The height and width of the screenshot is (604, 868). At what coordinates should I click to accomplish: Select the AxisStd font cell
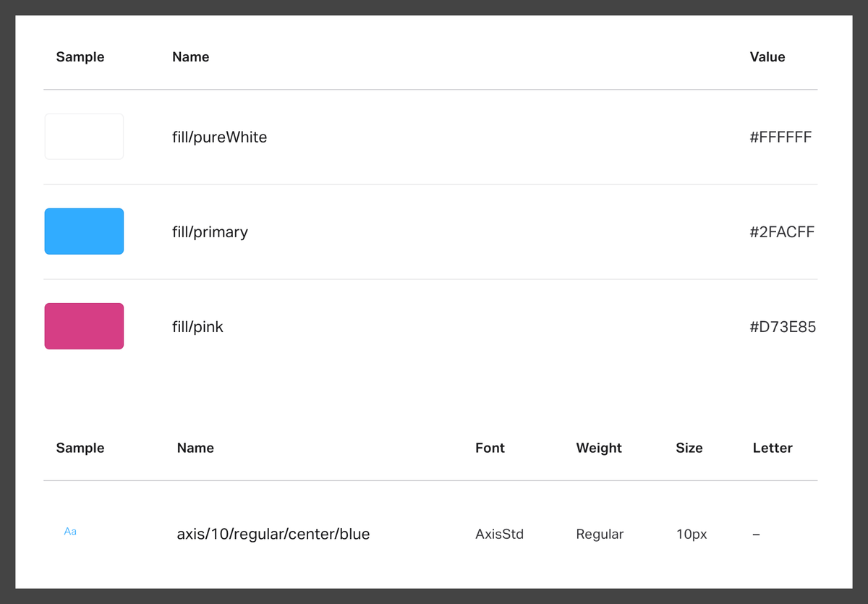tap(499, 535)
